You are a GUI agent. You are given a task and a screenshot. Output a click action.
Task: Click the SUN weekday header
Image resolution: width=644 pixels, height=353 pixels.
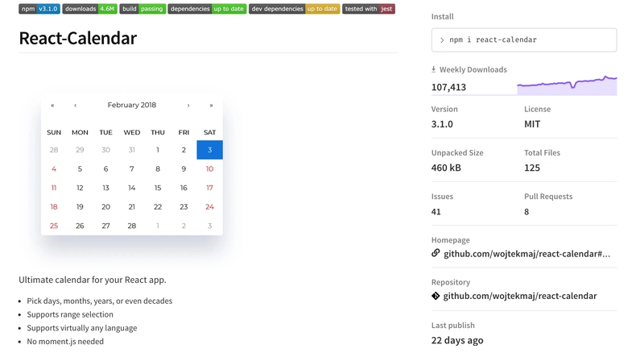54,132
